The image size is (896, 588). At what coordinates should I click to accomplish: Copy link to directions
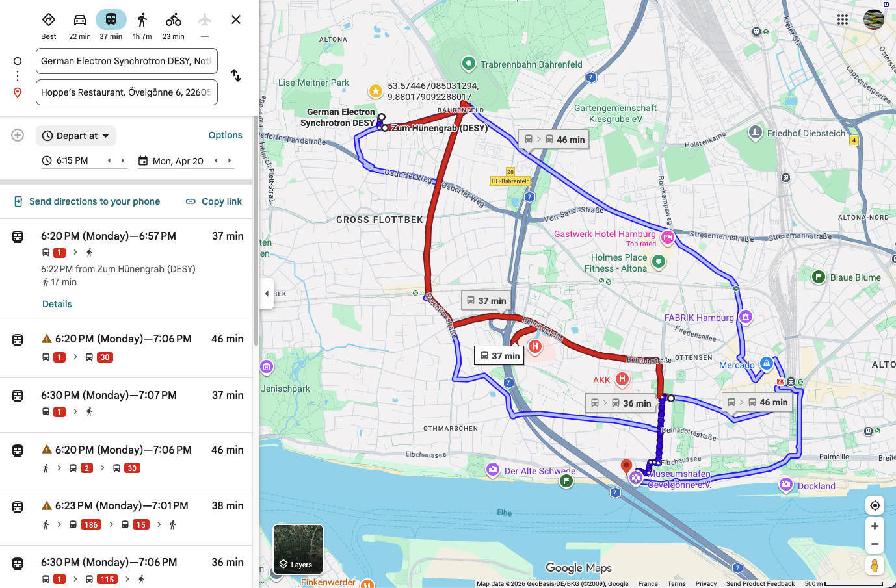[214, 201]
